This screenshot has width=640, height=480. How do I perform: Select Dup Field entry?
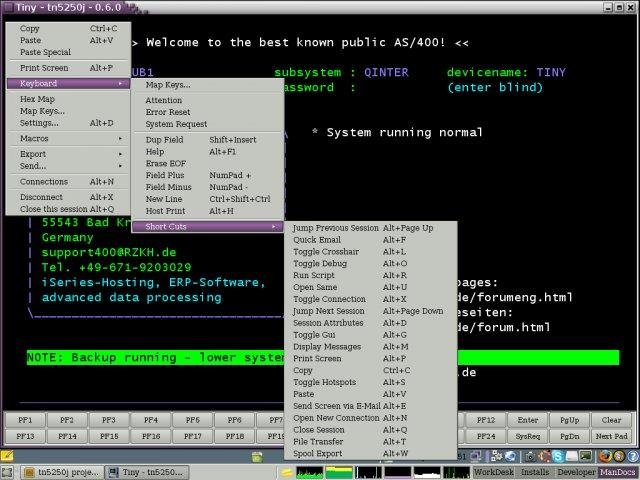tap(208, 140)
